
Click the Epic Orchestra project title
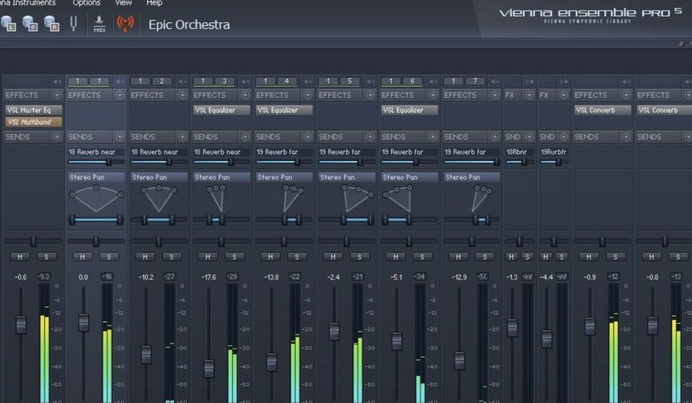(189, 25)
